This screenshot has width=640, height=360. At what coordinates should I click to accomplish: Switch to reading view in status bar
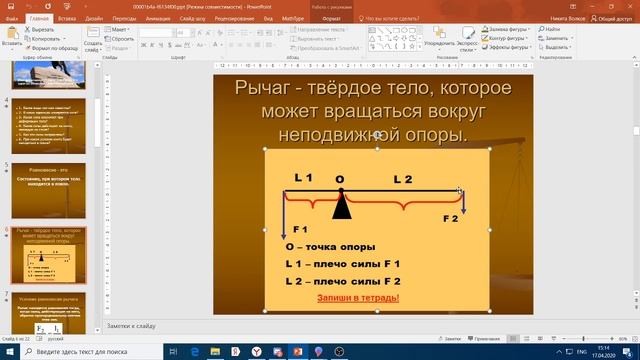[x=540, y=339]
